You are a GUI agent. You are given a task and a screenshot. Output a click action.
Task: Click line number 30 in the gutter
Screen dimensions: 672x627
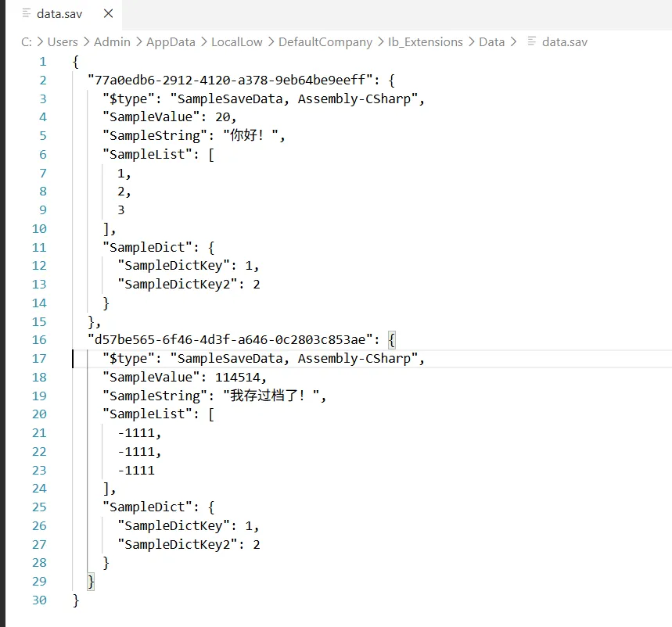39,600
